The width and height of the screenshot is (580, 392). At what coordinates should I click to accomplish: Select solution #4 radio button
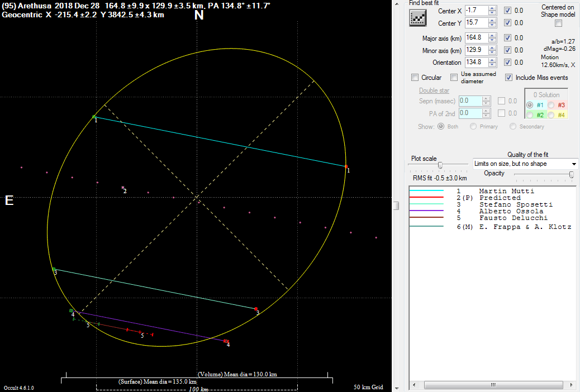tap(551, 115)
